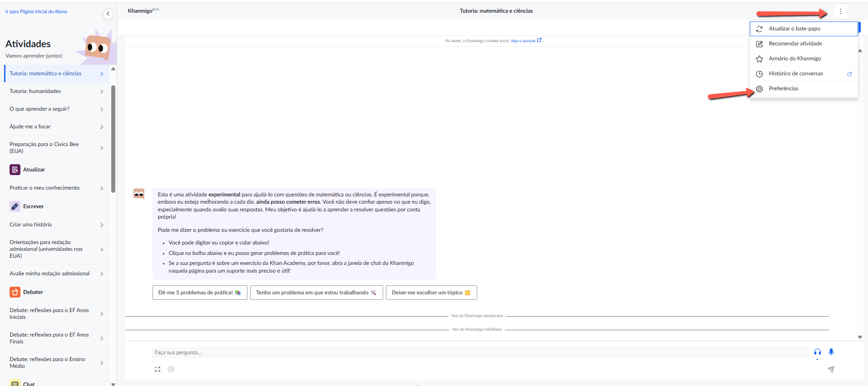The height and width of the screenshot is (386, 868).
Task: Click the sidebar scroll down arrow
Action: tap(113, 384)
